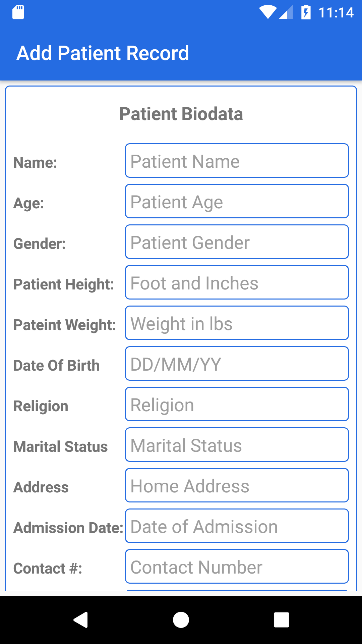Tap the Add Patient Record title

[x=103, y=53]
